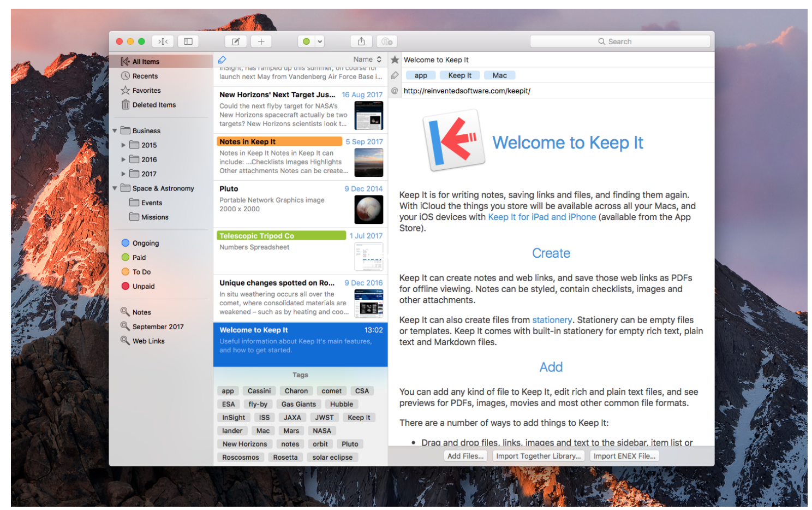Click the New Horizons article thumbnail

tap(368, 115)
